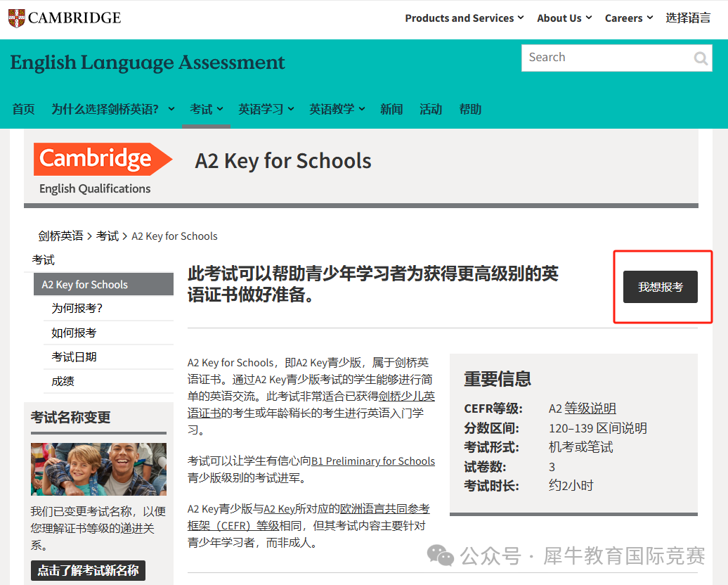Screen dimensions: 728x585
Task: Expand the About Us menu
Action: 564,18
